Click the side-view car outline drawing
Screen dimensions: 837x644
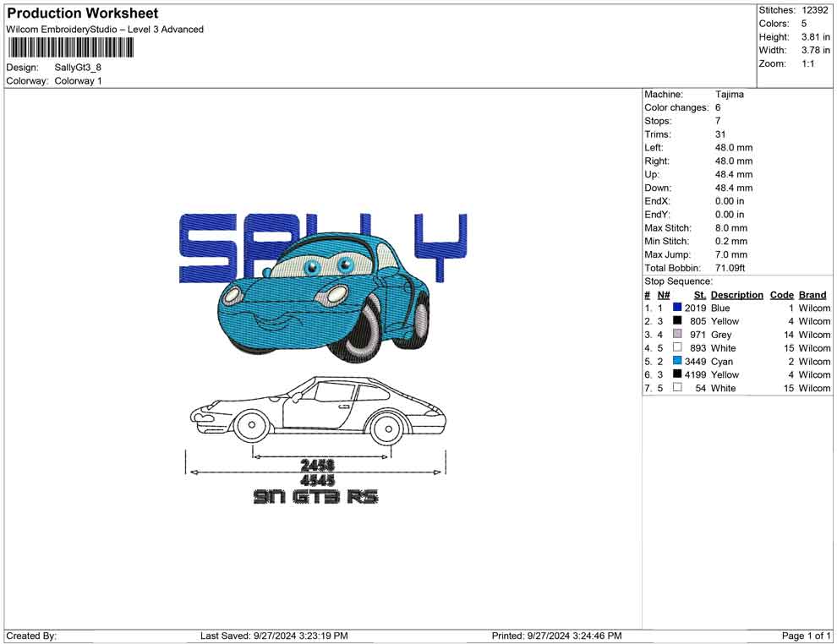[318, 410]
